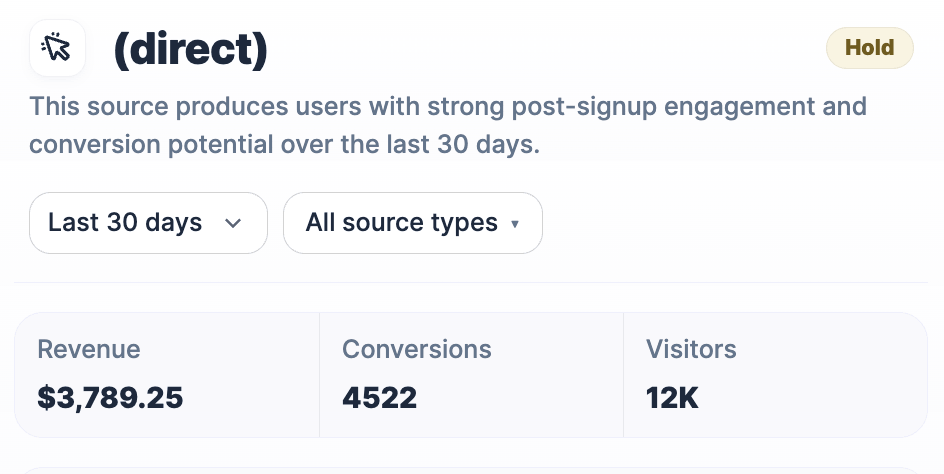
Task: Click the chevron in Last 30 days selector
Action: pyautogui.click(x=234, y=223)
